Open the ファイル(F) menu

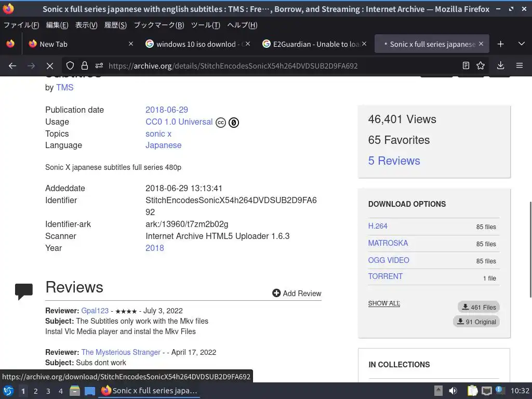(21, 25)
